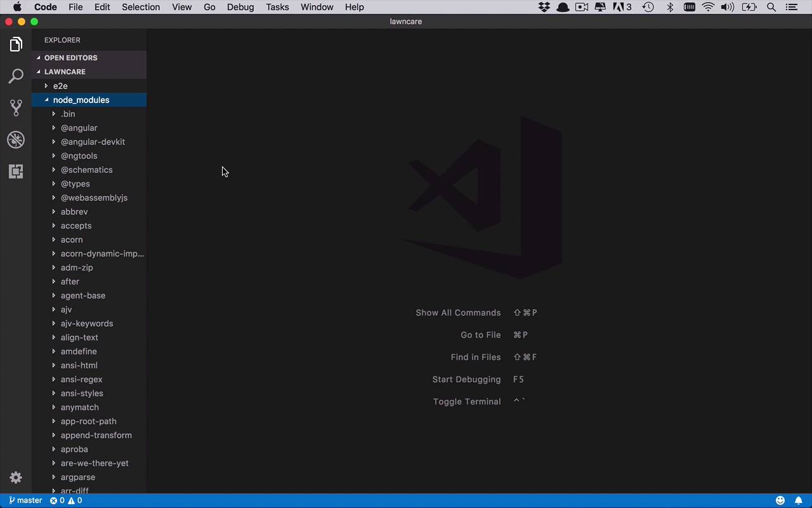Viewport: 812px width, 508px height.
Task: Select the abbrev folder
Action: [74, 211]
